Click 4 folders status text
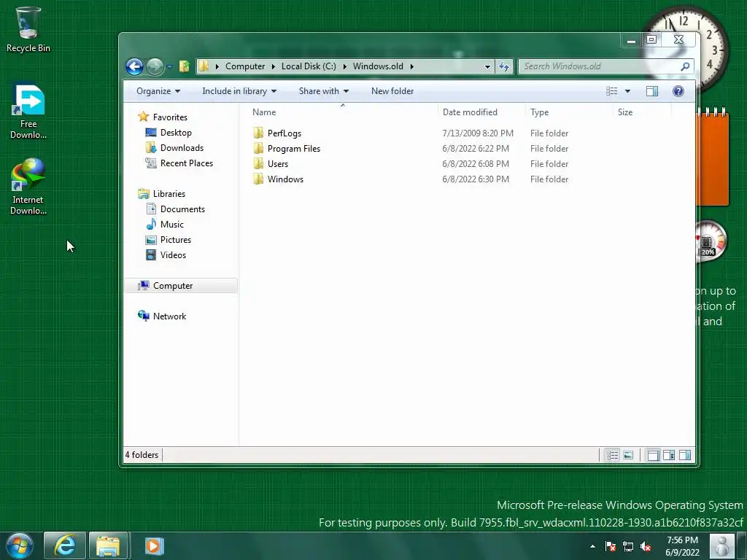Image resolution: width=747 pixels, height=560 pixels. coord(142,455)
